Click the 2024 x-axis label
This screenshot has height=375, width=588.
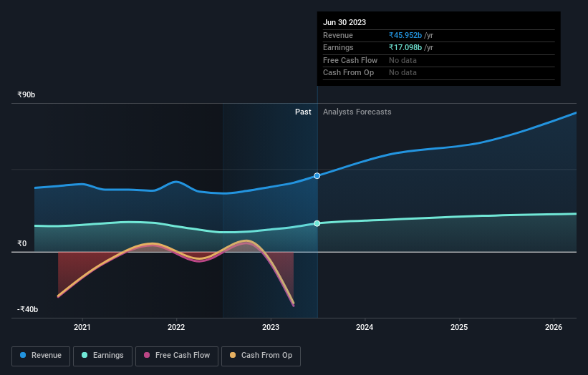tap(365, 328)
